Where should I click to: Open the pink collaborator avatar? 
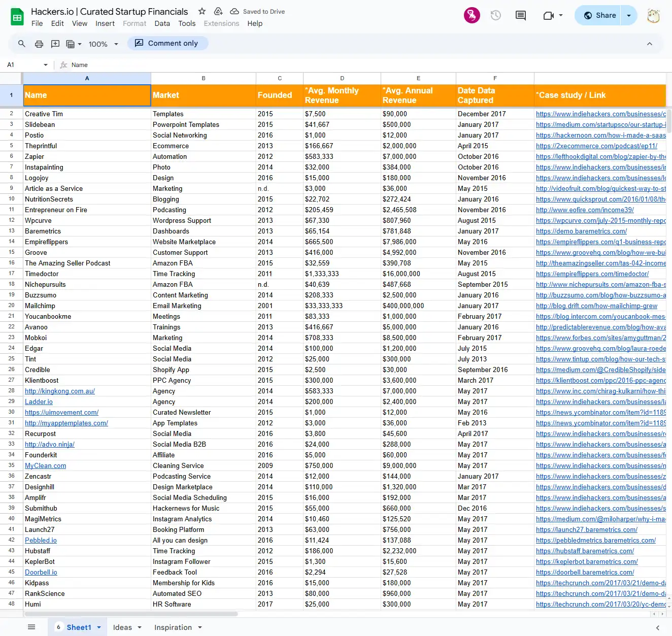click(x=472, y=15)
